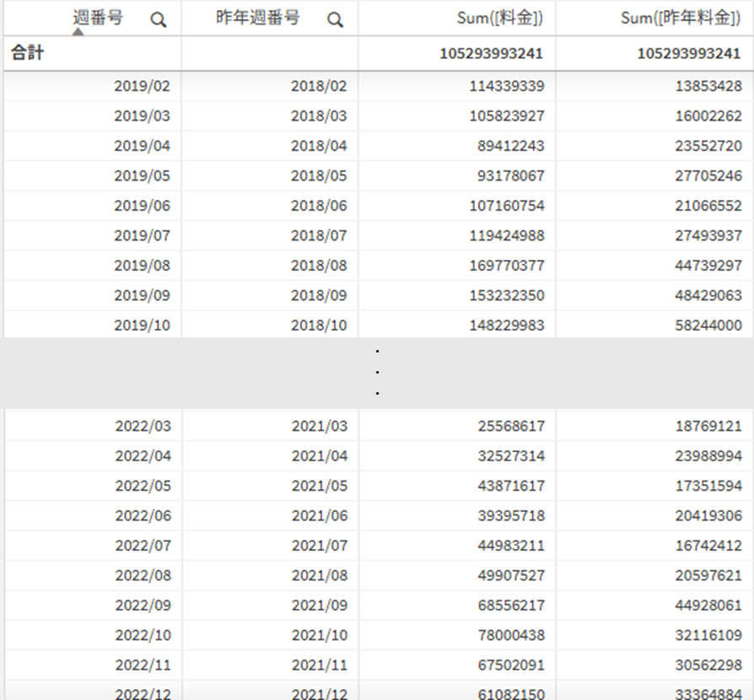Image resolution: width=754 pixels, height=700 pixels.
Task: Pick the 2019/10 week value
Action: (142, 325)
